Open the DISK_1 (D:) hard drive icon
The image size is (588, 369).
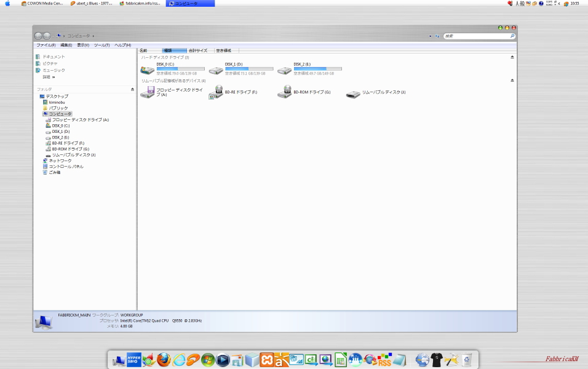tap(215, 70)
